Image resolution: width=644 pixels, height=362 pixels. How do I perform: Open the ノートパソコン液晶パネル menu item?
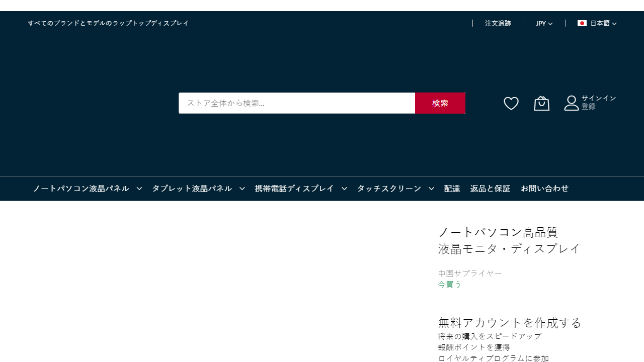[81, 189]
